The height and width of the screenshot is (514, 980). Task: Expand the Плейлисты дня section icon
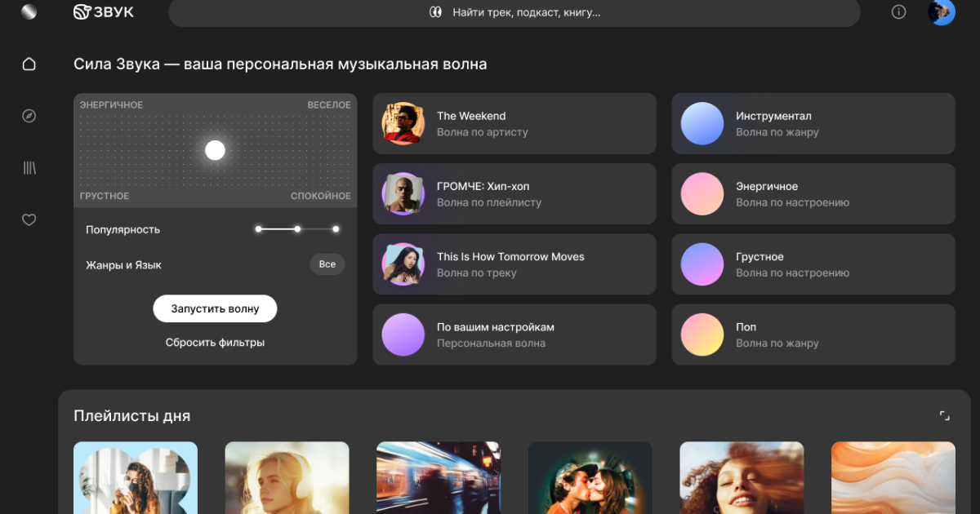tap(944, 416)
